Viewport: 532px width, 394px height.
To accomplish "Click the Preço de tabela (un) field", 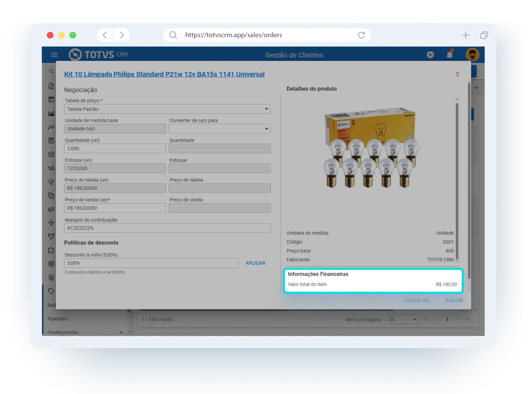I will pyautogui.click(x=115, y=188).
